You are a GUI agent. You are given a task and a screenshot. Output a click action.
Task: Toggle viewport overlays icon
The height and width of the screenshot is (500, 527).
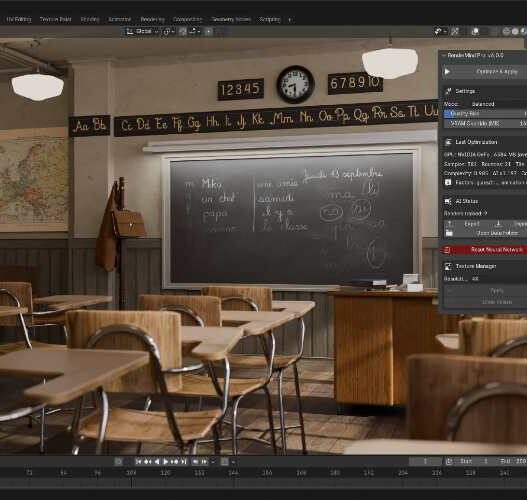point(475,32)
